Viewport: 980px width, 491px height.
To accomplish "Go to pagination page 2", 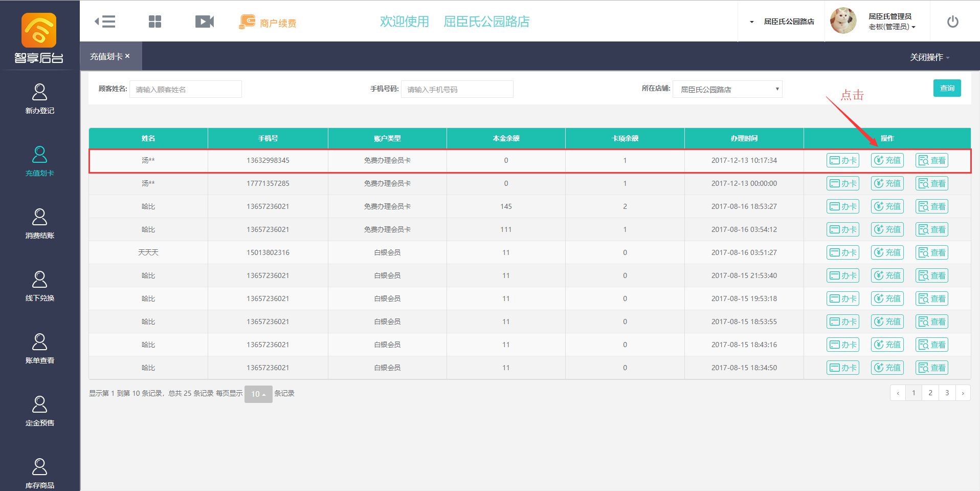I will tap(930, 393).
